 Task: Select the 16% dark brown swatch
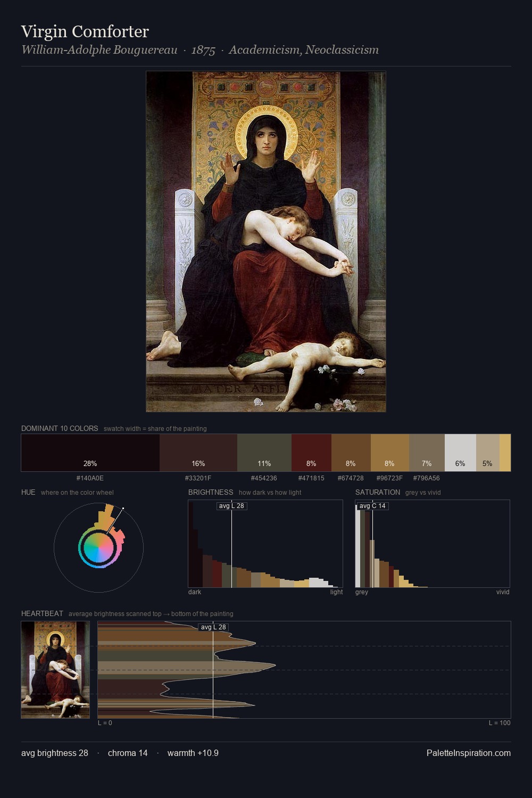[x=198, y=453]
